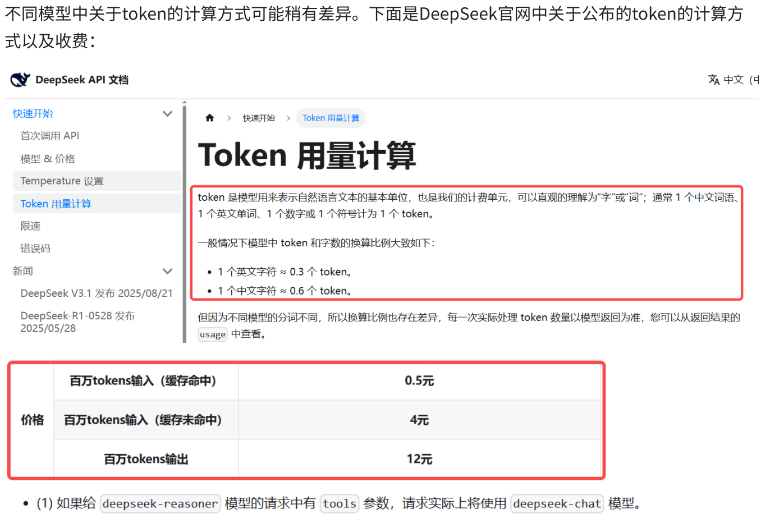Image resolution: width=761 pixels, height=532 pixels.
Task: Click the Token 用量计算 breadcrumb pill
Action: [331, 118]
